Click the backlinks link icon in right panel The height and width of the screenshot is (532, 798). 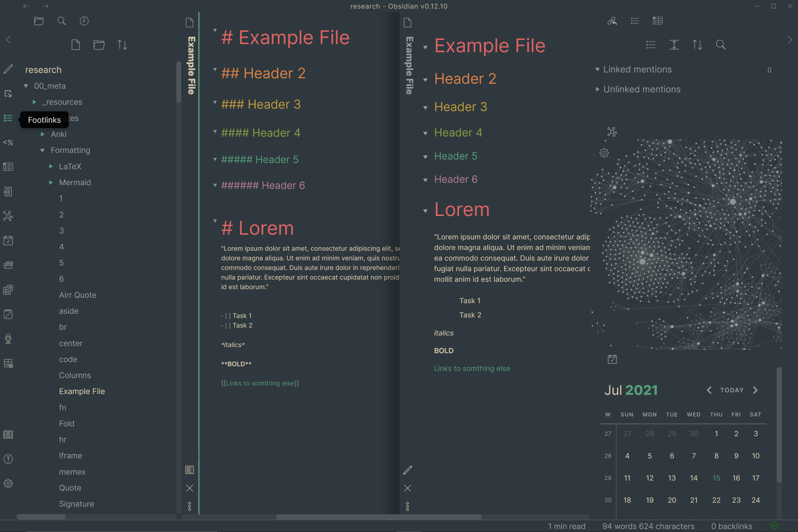(x=612, y=21)
